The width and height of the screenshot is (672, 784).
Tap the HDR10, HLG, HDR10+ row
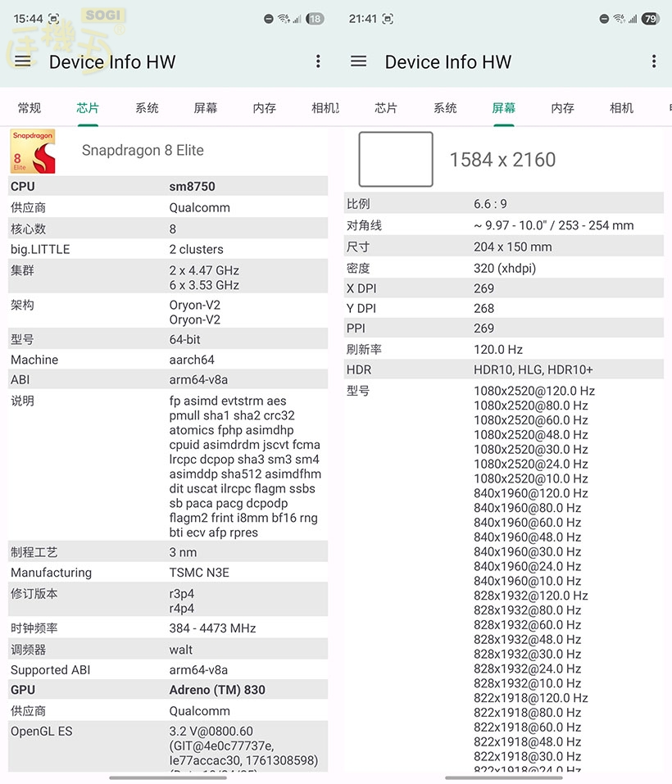click(x=503, y=370)
